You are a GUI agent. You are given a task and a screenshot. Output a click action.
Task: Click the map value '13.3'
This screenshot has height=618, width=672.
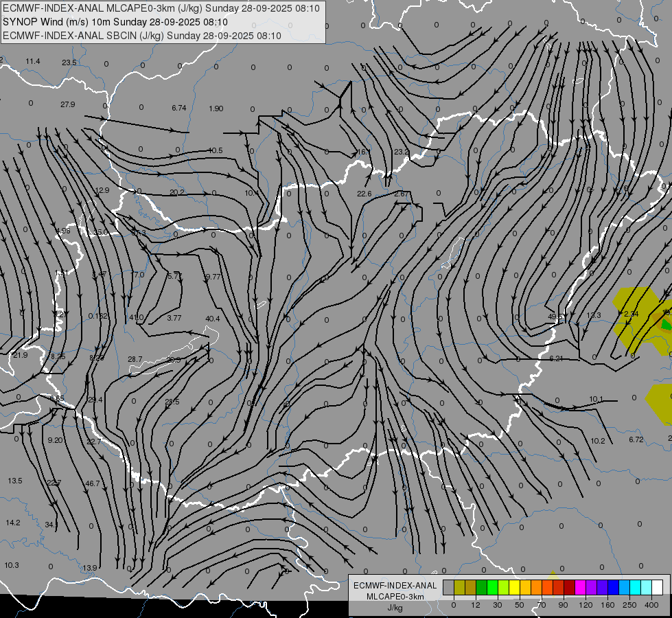[594, 315]
